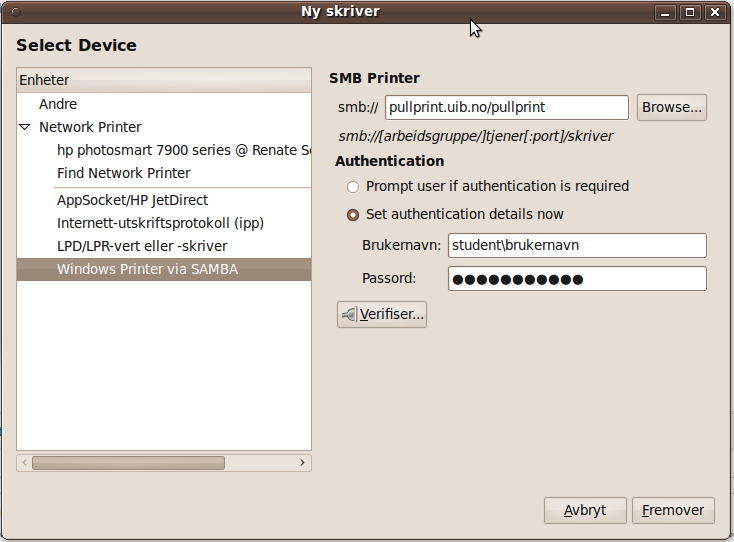
Task: Choose Internett-utskriftsprotokoll (ipp) option
Action: [x=160, y=223]
